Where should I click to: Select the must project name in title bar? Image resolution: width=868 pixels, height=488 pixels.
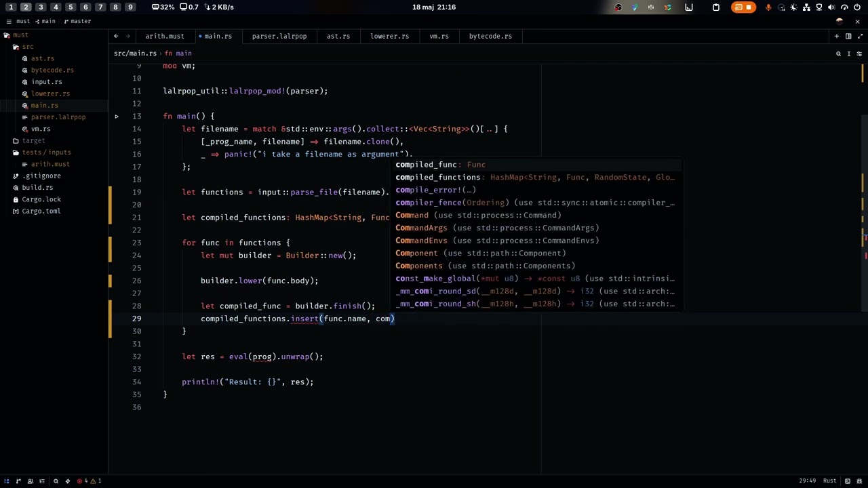(23, 21)
